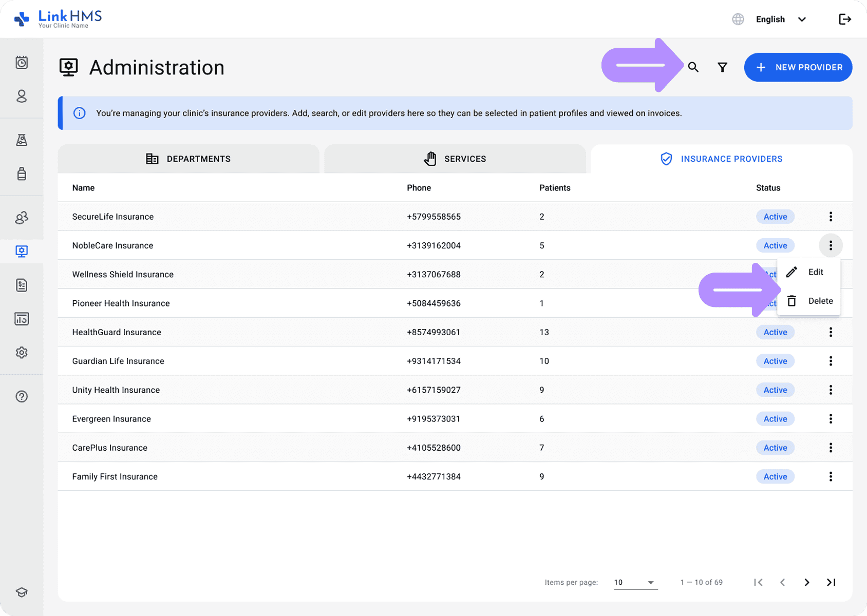Open HealthGuard Insurance row actions menu
Image resolution: width=867 pixels, height=616 pixels.
(x=830, y=332)
